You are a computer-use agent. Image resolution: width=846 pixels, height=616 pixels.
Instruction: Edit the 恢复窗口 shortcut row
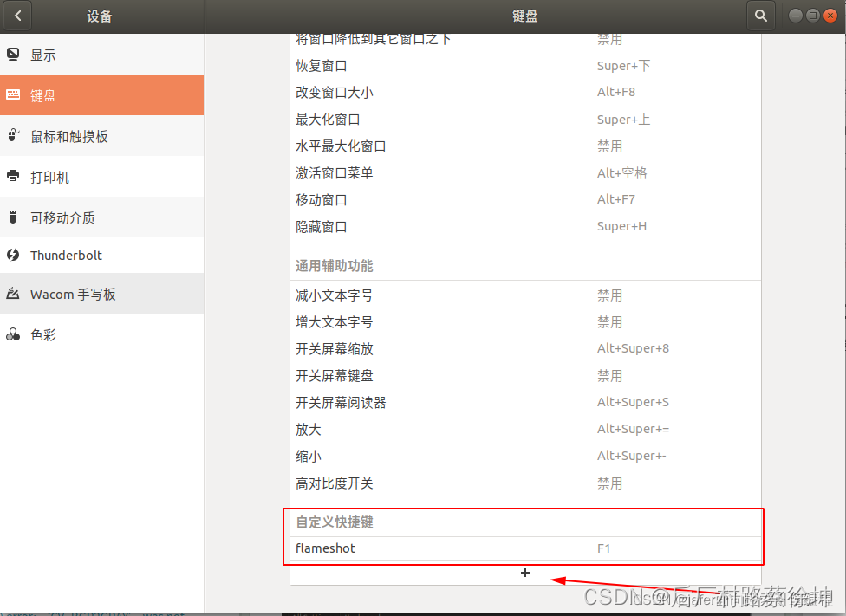coord(525,66)
